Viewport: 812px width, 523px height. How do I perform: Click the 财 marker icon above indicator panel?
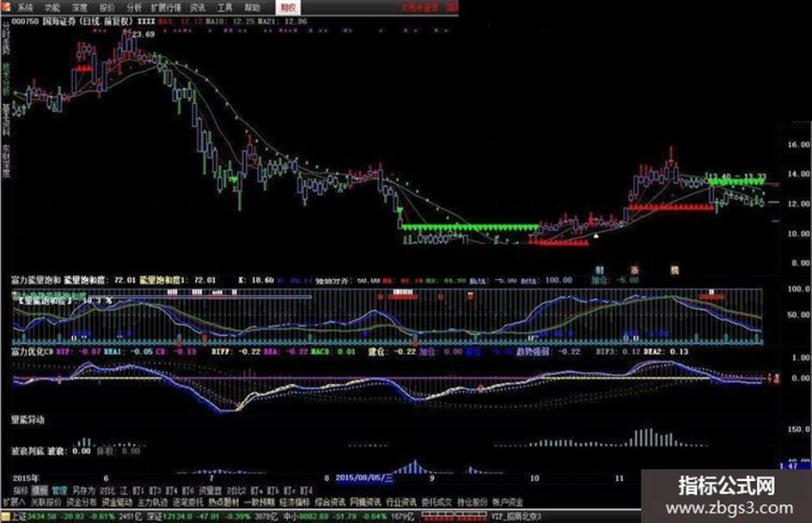pyautogui.click(x=600, y=271)
